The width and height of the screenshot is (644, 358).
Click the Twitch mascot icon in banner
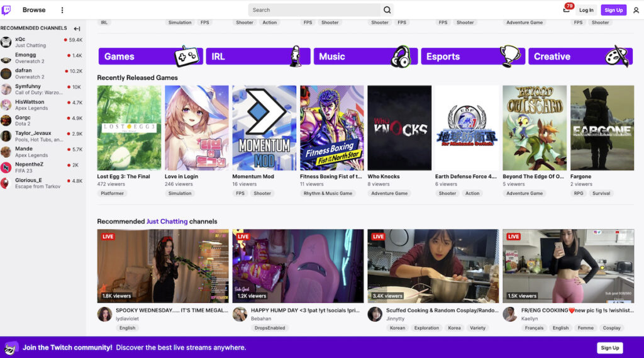(x=11, y=348)
